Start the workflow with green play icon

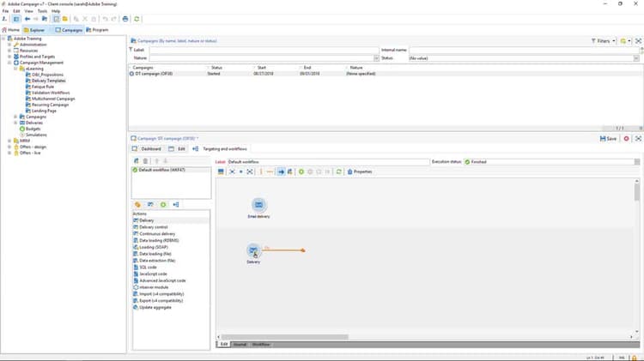click(301, 171)
